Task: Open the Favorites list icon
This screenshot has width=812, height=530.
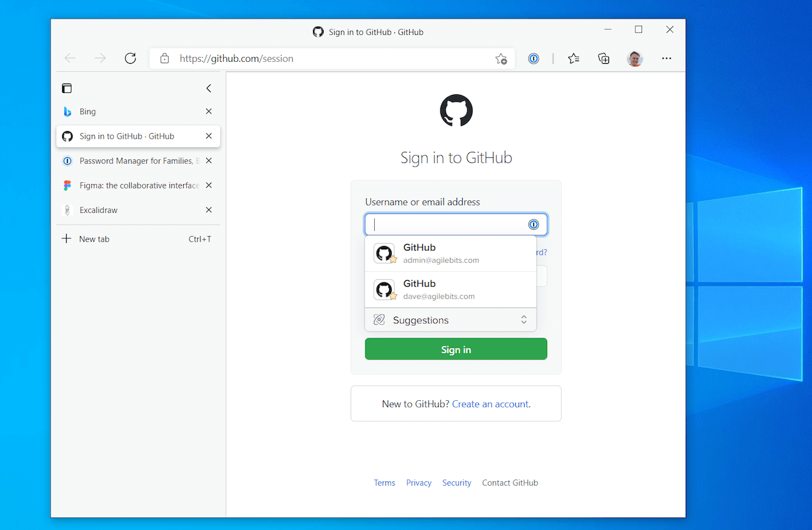Action: pos(573,59)
